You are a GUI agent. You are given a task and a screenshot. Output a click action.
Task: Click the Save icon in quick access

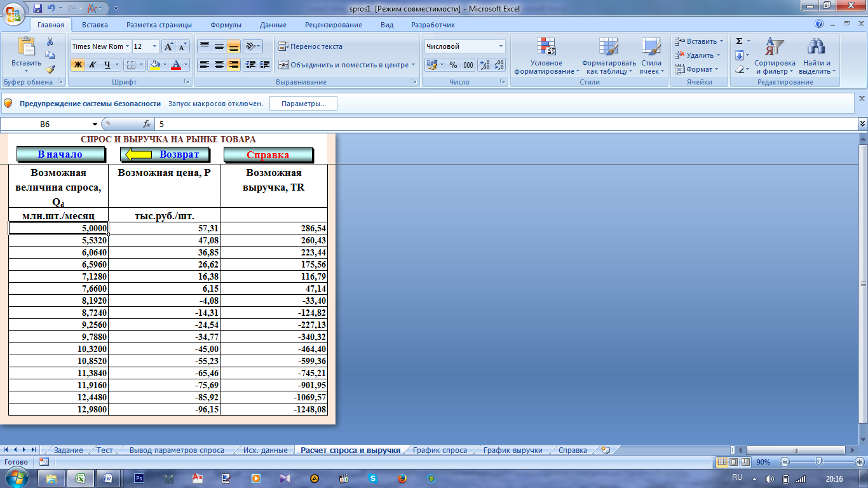coord(37,8)
